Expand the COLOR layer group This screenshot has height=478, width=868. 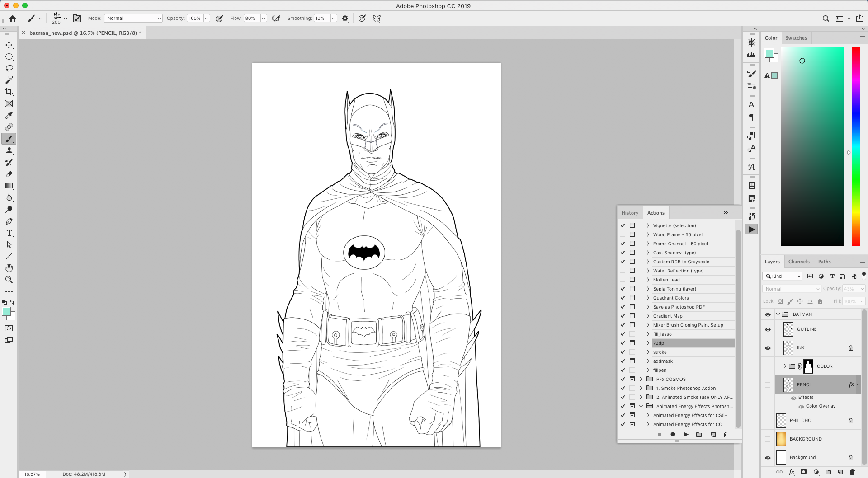pyautogui.click(x=785, y=366)
